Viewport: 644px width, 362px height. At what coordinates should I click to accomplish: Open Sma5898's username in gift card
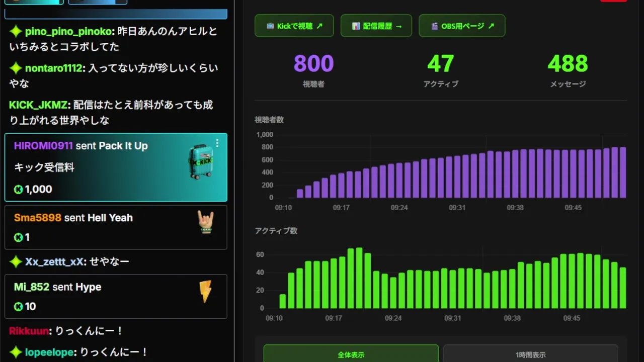(38, 218)
